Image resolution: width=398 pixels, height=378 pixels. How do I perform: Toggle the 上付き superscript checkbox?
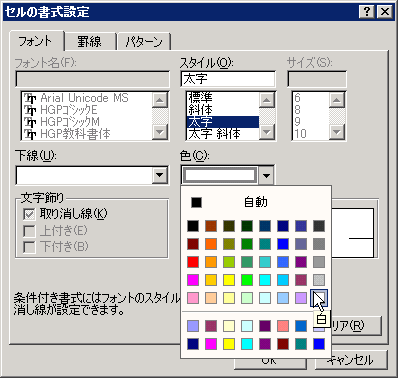(29, 231)
